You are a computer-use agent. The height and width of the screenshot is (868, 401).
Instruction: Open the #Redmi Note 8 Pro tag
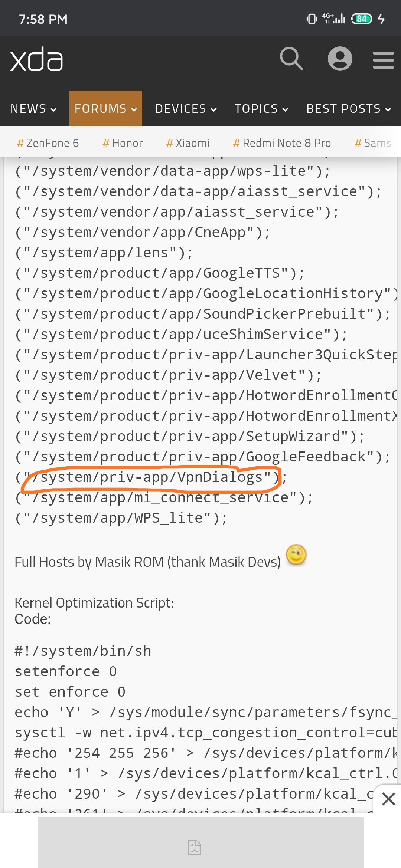[x=282, y=143]
